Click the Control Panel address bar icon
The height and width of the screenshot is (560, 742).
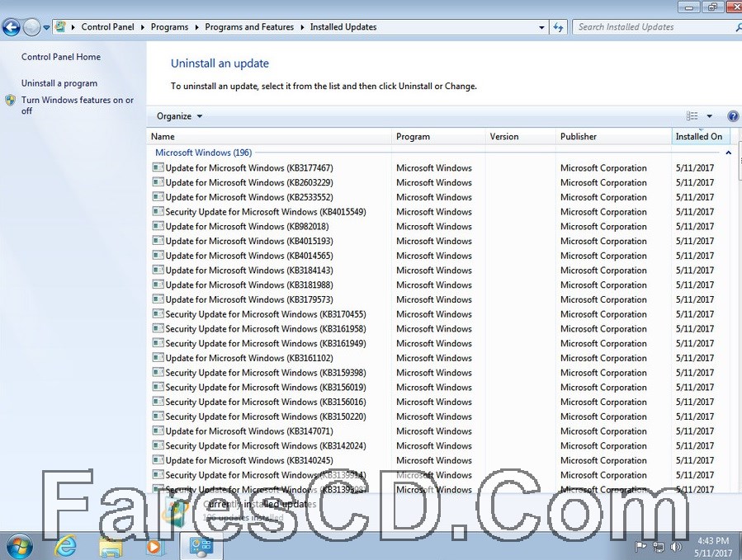(60, 27)
